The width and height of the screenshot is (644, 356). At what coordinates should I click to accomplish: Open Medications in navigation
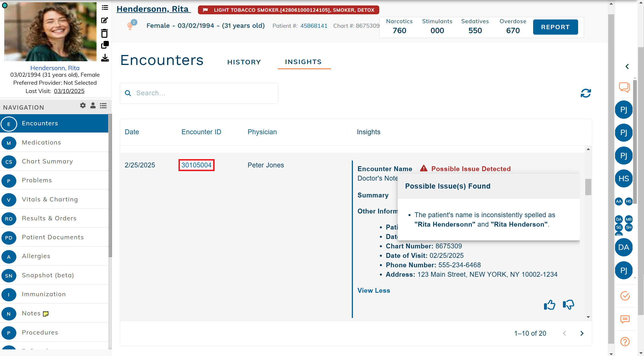[x=42, y=143]
